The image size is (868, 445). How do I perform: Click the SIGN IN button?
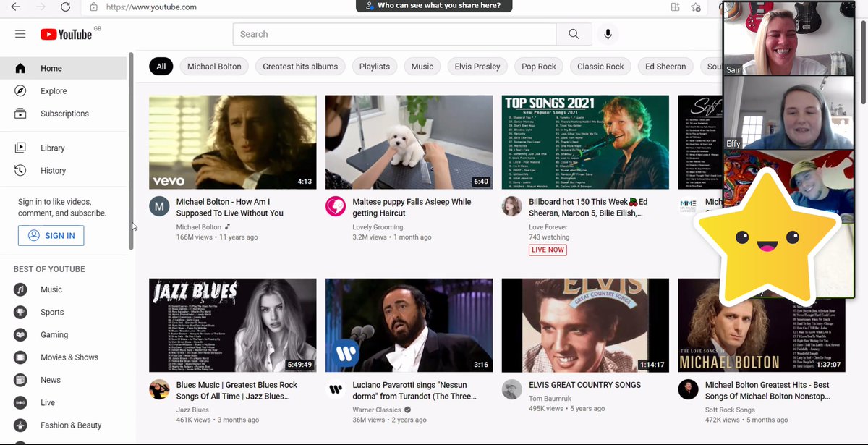(x=51, y=235)
